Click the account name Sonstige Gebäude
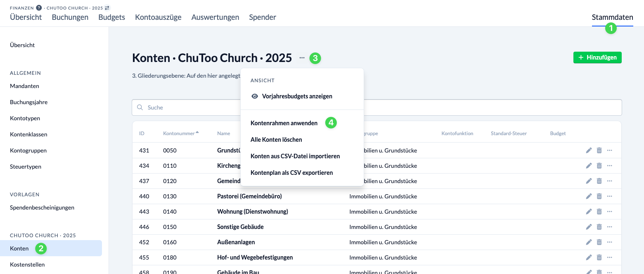The image size is (644, 274). tap(240, 227)
